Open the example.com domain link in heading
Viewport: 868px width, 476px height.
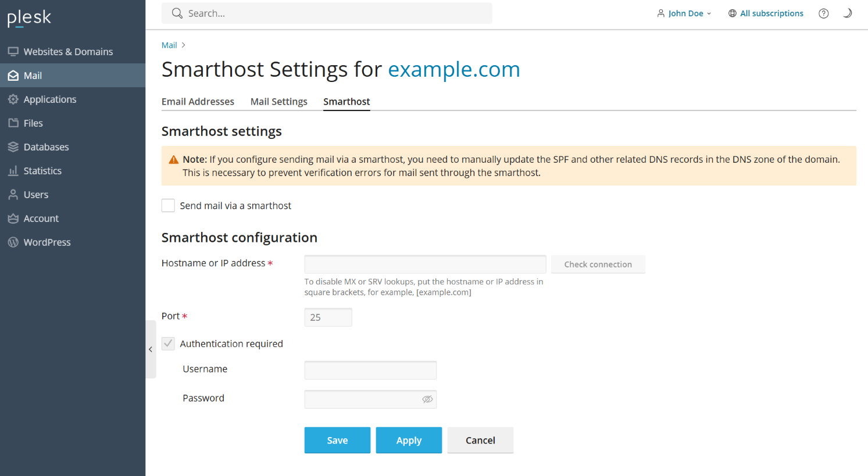453,69
